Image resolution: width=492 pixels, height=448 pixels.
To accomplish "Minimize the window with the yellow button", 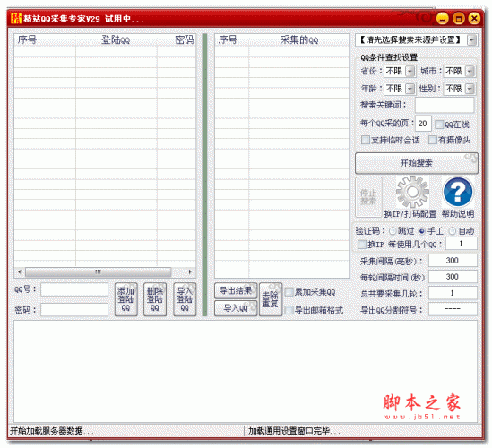I will click(443, 19).
